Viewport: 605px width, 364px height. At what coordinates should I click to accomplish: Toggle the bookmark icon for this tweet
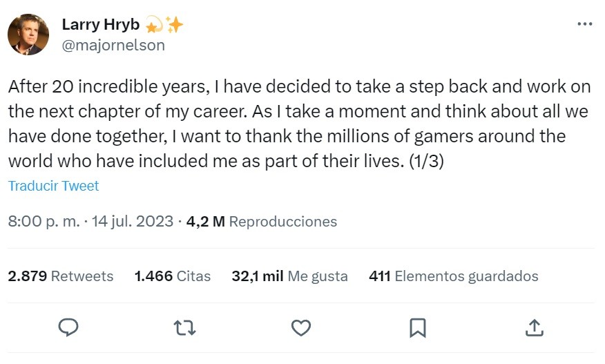[x=417, y=327]
